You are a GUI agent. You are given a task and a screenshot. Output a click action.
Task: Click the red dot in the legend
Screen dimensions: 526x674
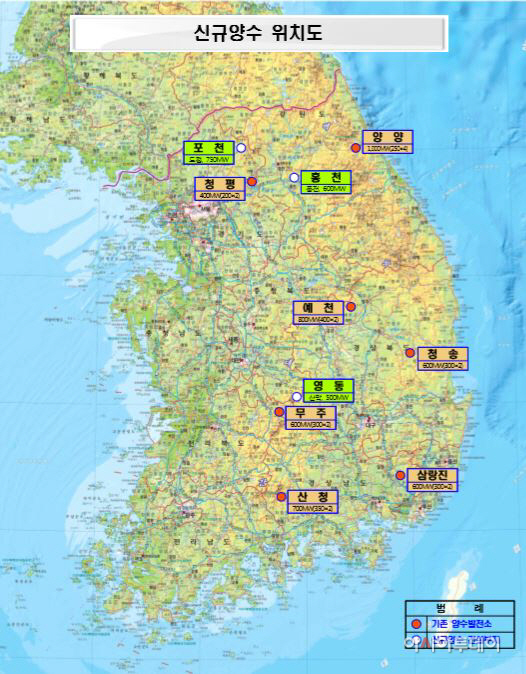[416, 624]
